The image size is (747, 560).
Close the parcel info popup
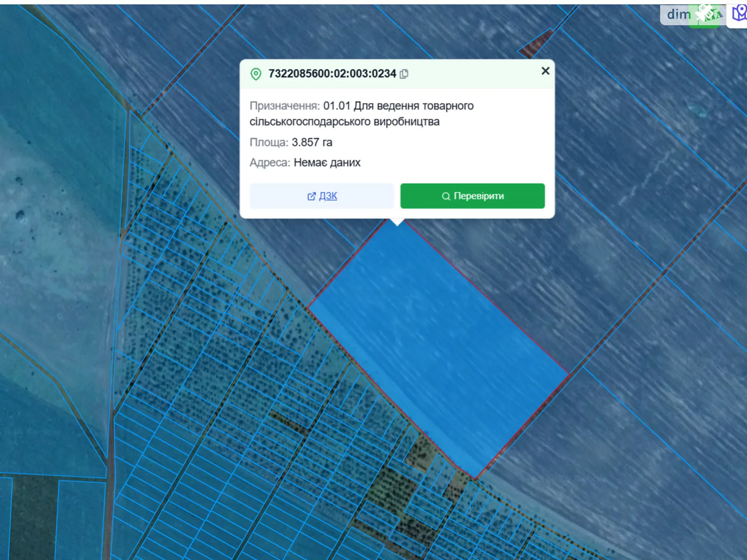545,71
